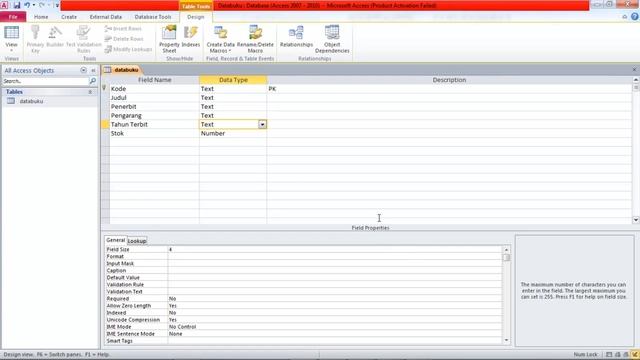Click the PK description cell
This screenshot has height=360, width=640.
point(449,89)
